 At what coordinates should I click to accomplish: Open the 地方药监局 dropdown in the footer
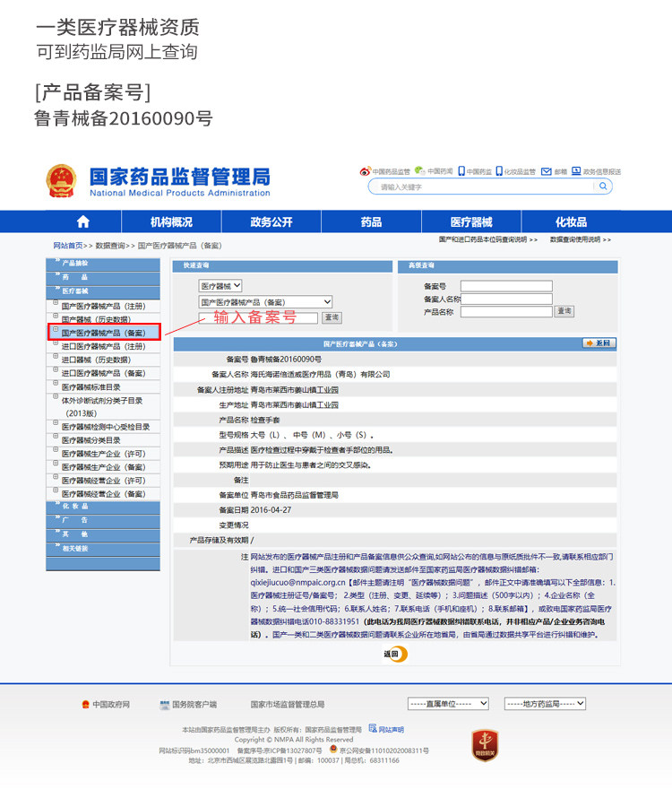tap(545, 704)
